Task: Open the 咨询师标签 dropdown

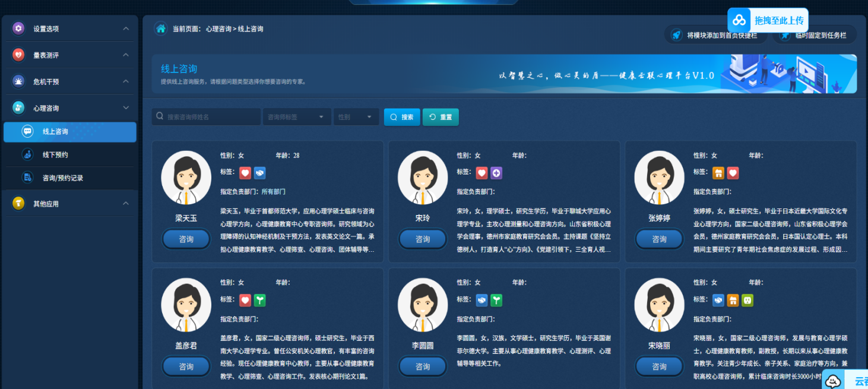Action: (x=297, y=117)
